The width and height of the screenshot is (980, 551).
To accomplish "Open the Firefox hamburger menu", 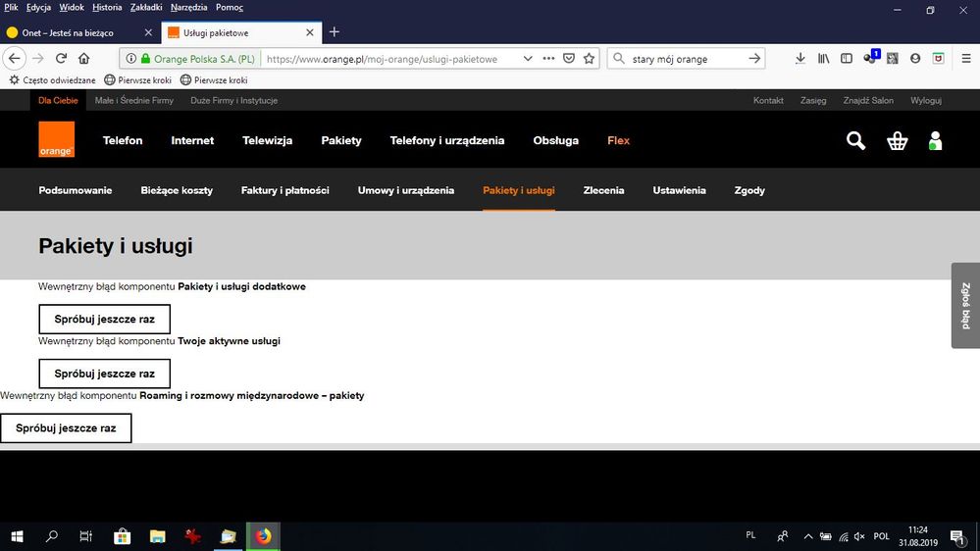I will [x=965, y=59].
